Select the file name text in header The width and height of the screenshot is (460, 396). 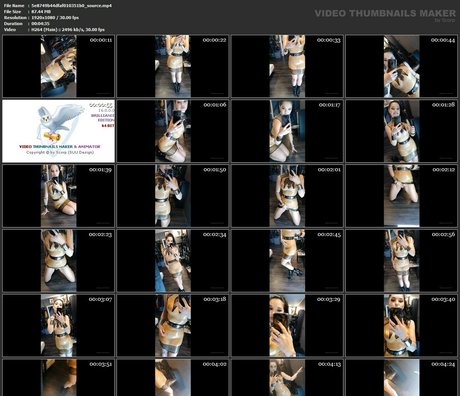[x=72, y=6]
